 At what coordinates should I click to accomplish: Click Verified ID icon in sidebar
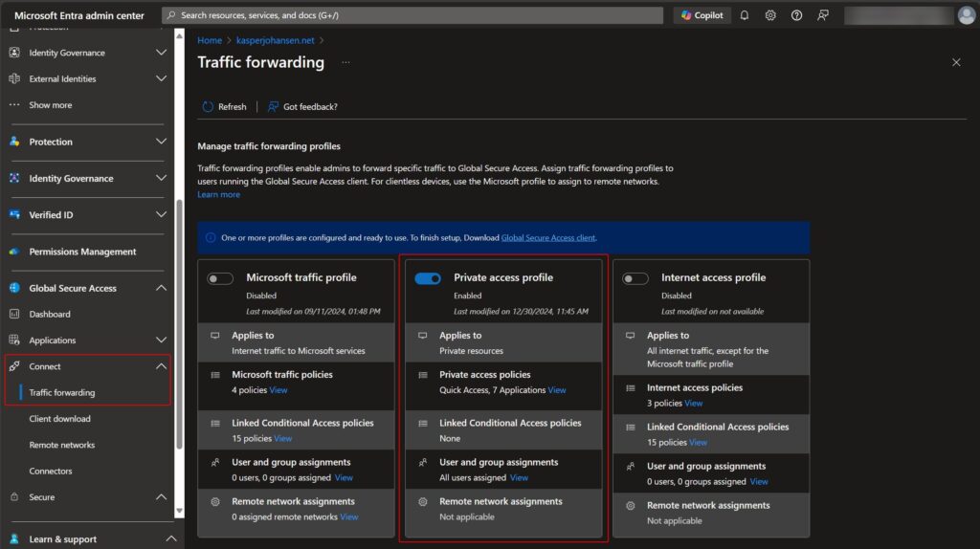pyautogui.click(x=14, y=215)
